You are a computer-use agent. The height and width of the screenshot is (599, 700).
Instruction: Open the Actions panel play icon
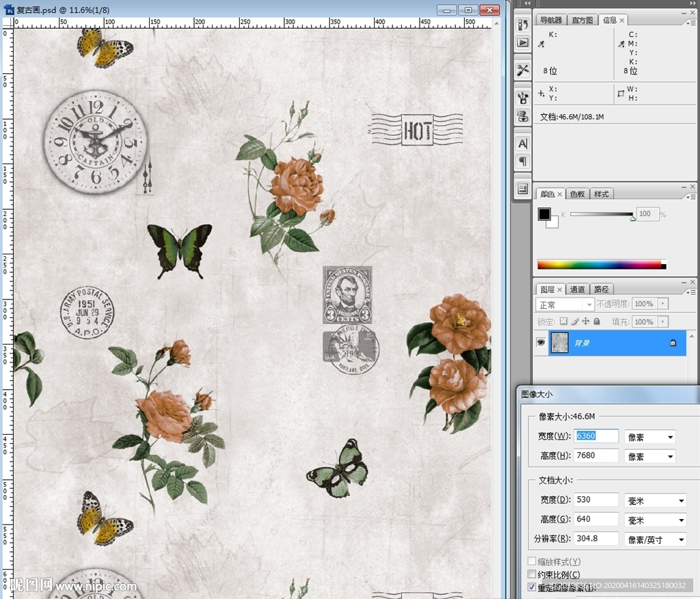click(x=523, y=42)
